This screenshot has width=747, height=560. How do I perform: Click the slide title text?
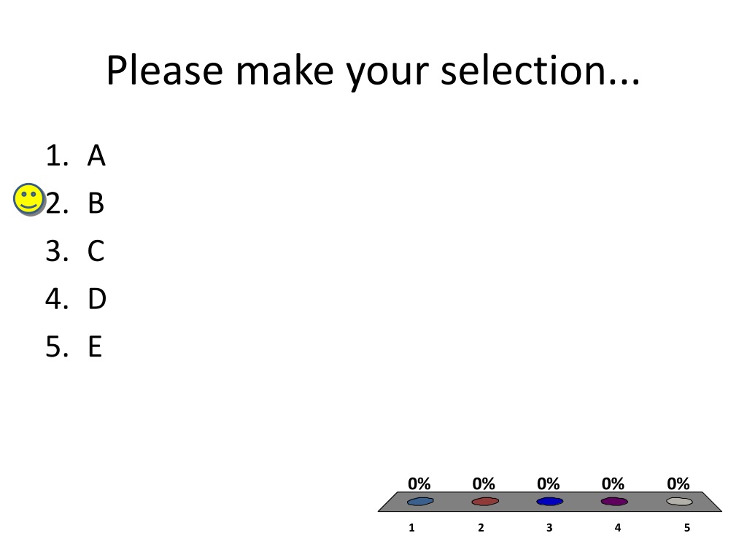pos(373,71)
